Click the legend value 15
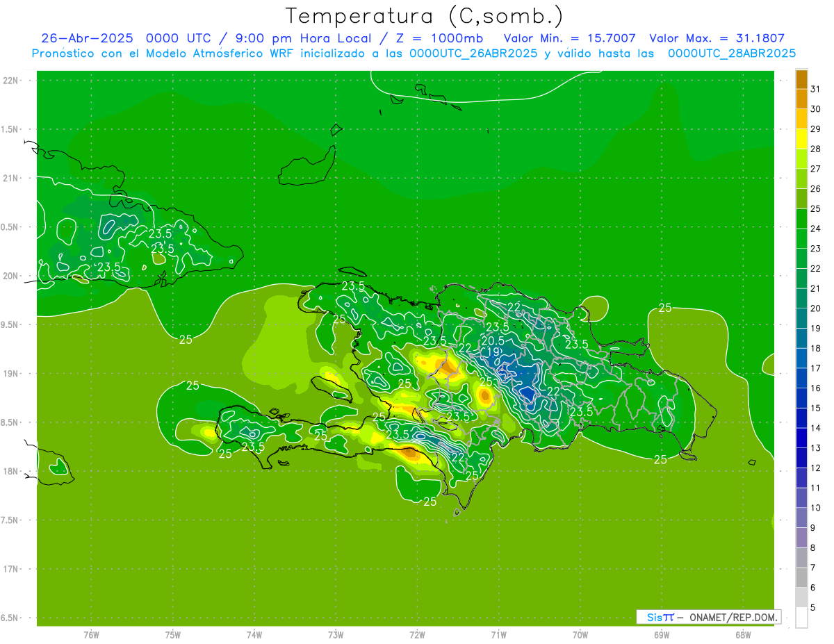Screen dimensions: 834x644 pyautogui.click(x=815, y=408)
